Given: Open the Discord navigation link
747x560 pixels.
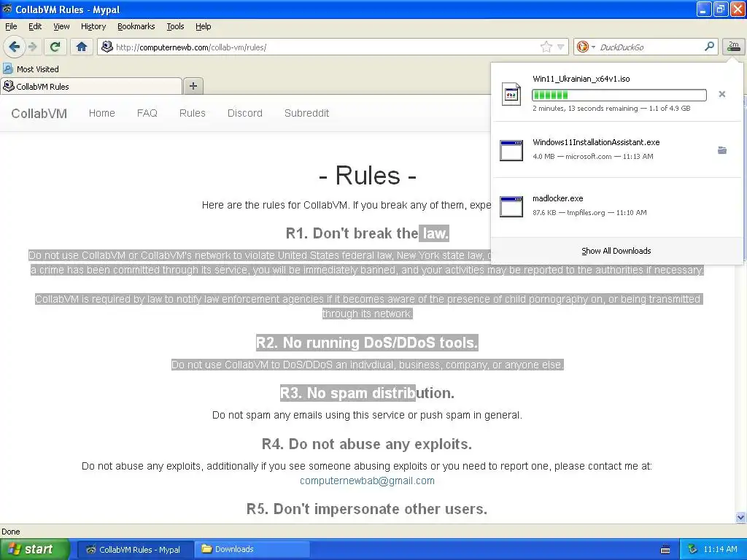Looking at the screenshot, I should click(245, 113).
